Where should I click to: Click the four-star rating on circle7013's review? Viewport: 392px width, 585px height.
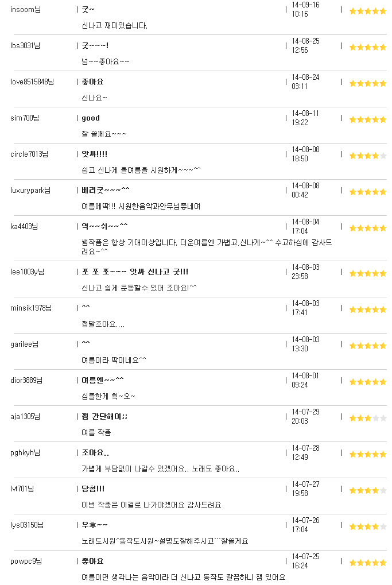click(x=368, y=156)
